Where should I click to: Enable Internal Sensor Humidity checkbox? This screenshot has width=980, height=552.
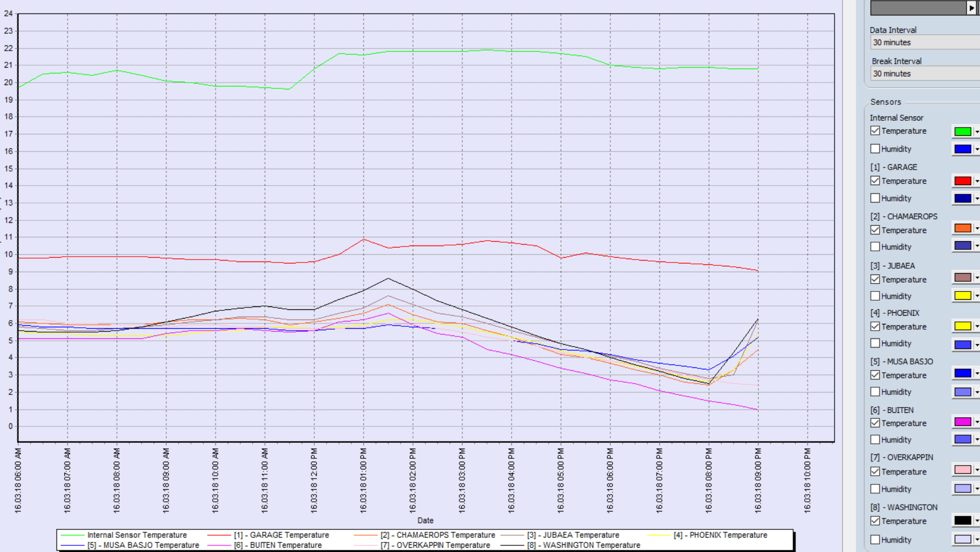(x=875, y=149)
